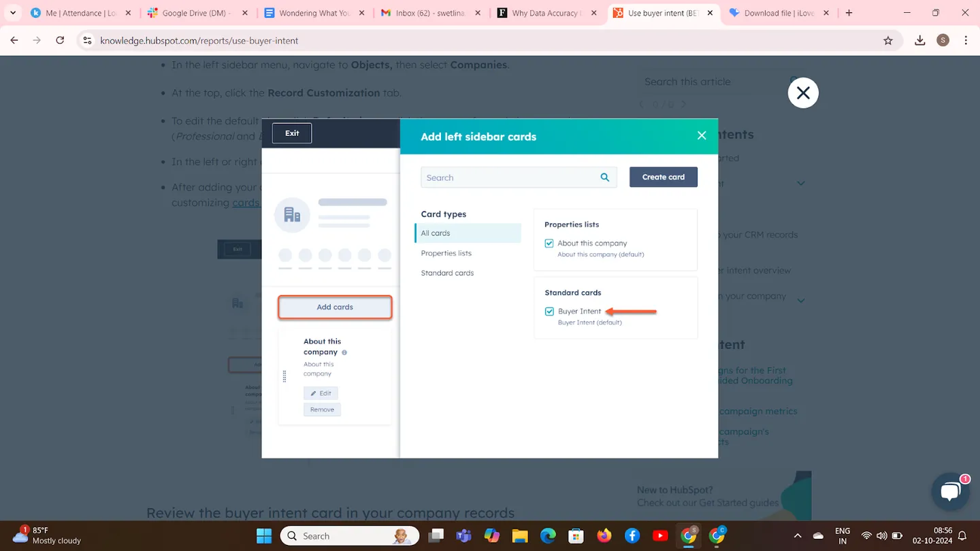
Task: Open YouTube from the taskbar
Action: tap(660, 536)
